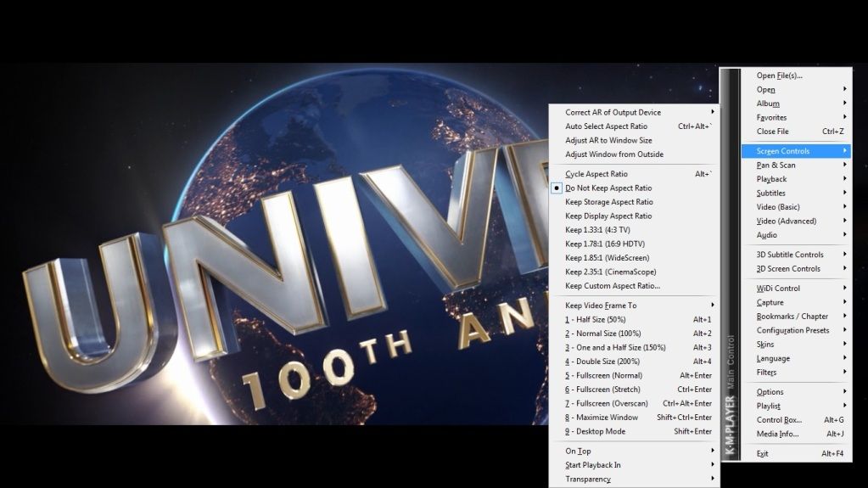Open Playback submenu

point(796,179)
